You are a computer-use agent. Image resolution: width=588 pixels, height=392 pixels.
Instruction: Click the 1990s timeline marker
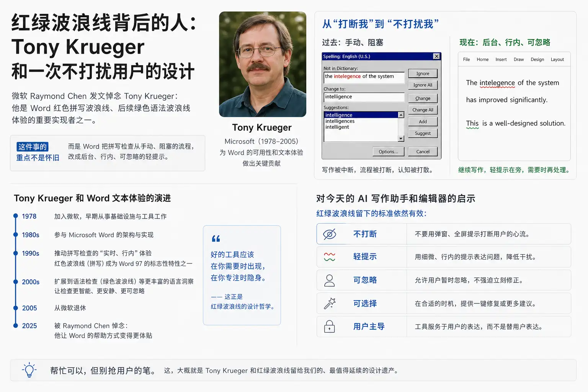click(x=16, y=253)
